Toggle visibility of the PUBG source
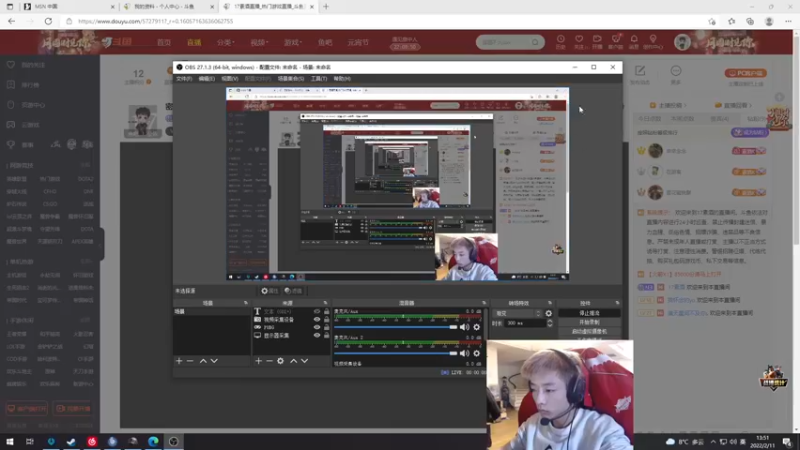The image size is (800, 450). pos(317,327)
